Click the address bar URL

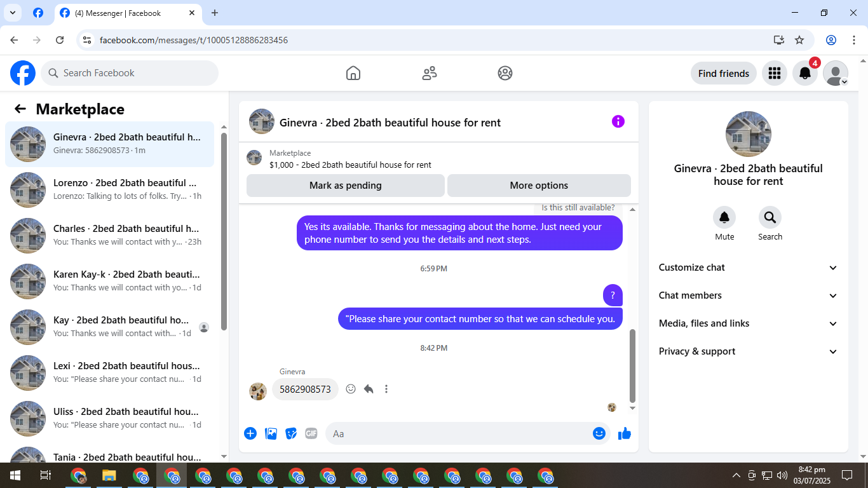coord(194,40)
